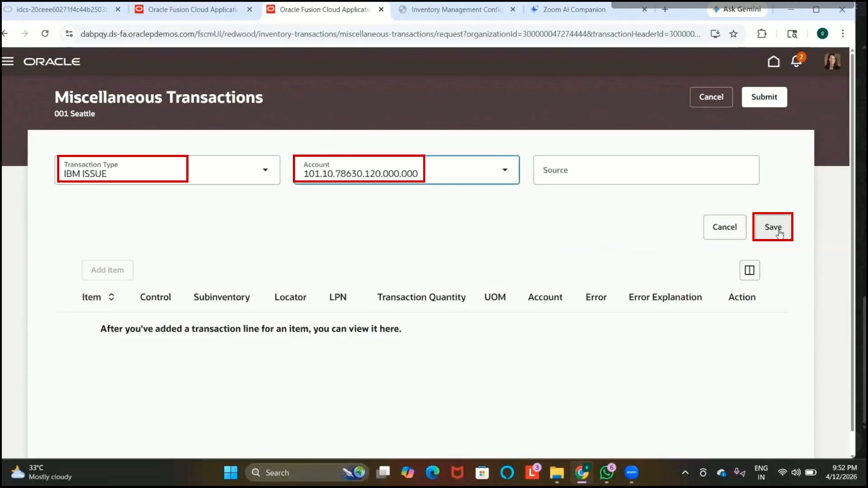Image resolution: width=868 pixels, height=488 pixels.
Task: Show hidden system tray icons chevron
Action: tap(685, 473)
